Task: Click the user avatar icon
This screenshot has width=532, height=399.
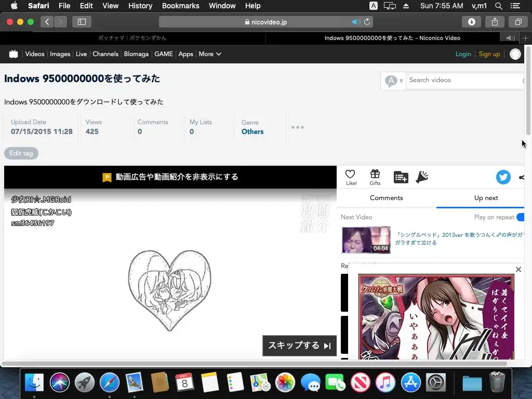Action: pyautogui.click(x=515, y=54)
